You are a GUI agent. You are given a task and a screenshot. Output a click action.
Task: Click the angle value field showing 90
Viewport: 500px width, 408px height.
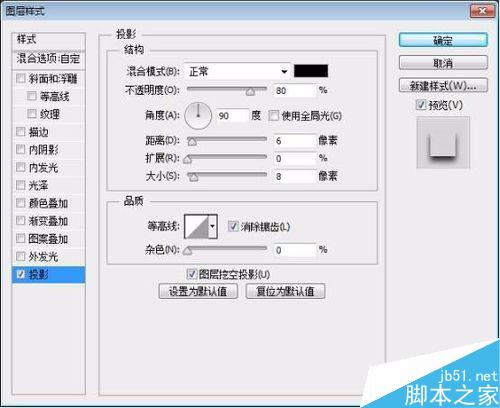pyautogui.click(x=233, y=116)
